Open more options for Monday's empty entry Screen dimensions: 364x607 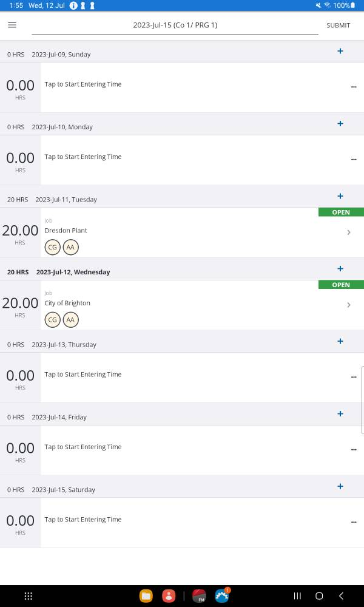click(x=354, y=160)
